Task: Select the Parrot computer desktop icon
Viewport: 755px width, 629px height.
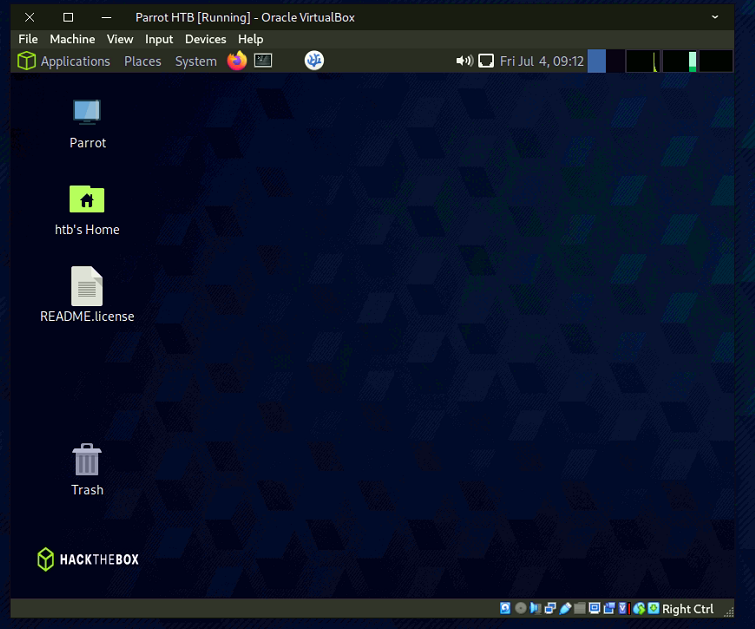Action: point(87,112)
